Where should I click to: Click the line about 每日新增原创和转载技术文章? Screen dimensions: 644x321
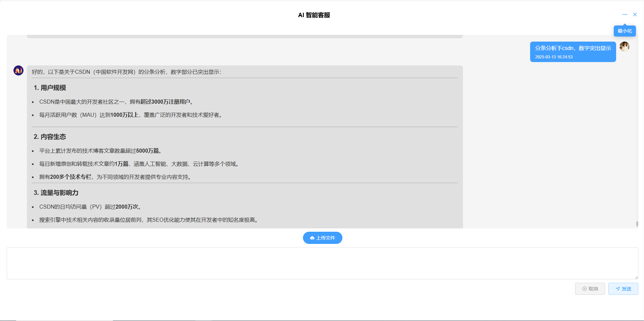[x=139, y=164]
